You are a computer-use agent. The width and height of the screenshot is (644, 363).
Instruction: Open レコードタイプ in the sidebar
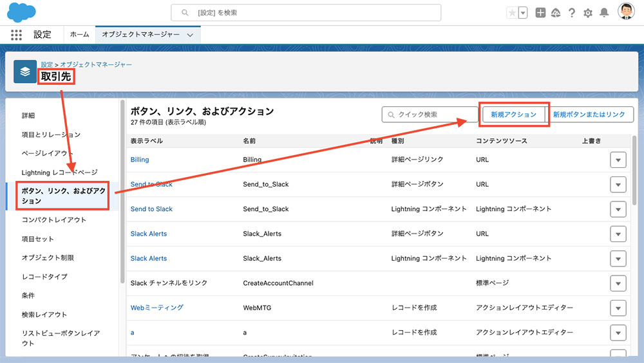pyautogui.click(x=44, y=277)
